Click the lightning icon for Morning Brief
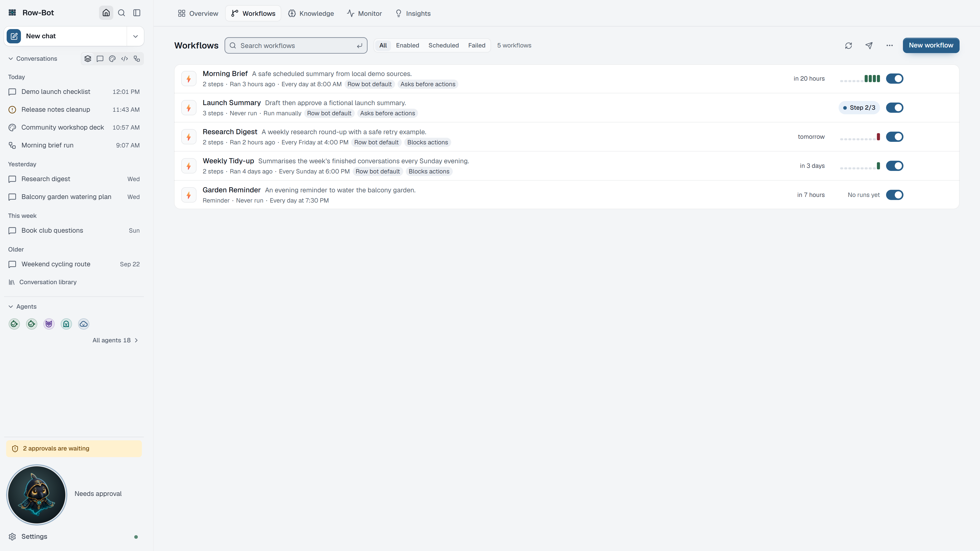 189,79
